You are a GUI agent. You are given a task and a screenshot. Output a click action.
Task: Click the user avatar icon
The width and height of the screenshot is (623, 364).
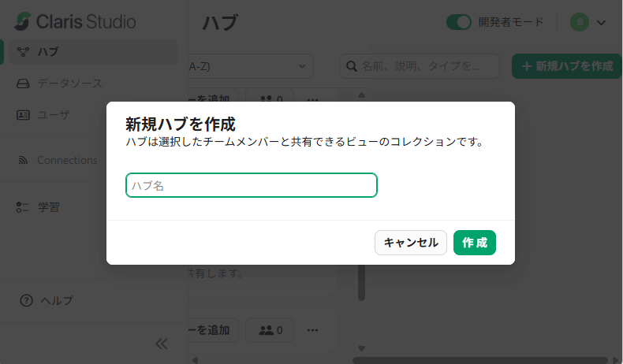(x=580, y=22)
